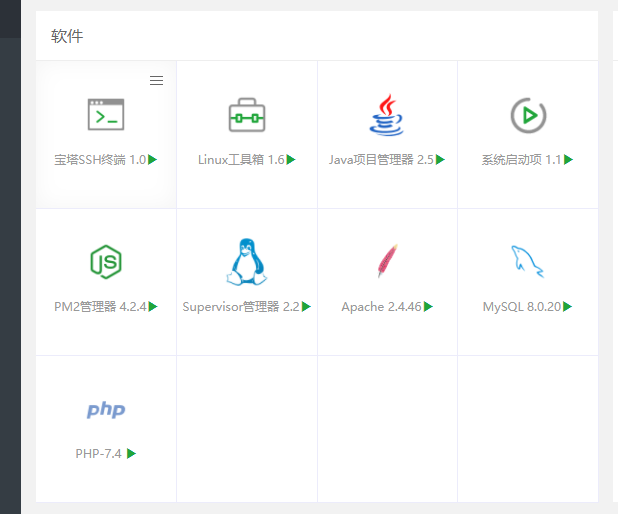Open the PHP-7.4 link
This screenshot has width=618, height=514.
click(x=99, y=454)
